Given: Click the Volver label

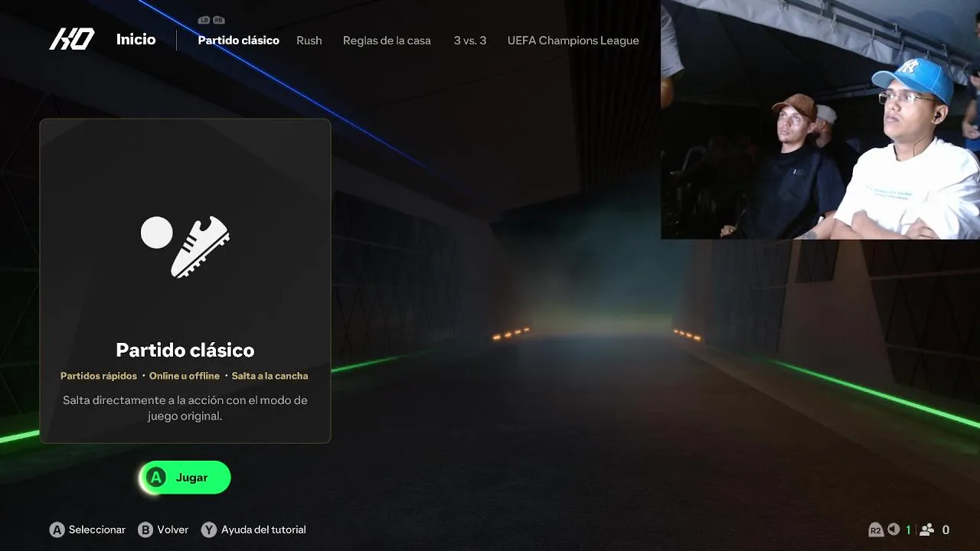Looking at the screenshot, I should click(x=173, y=530).
